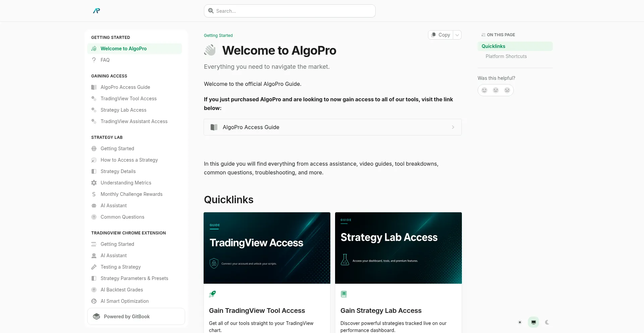
Task: Click the book icon beside AlgoPro Access Guide sidebar
Action: click(94, 87)
